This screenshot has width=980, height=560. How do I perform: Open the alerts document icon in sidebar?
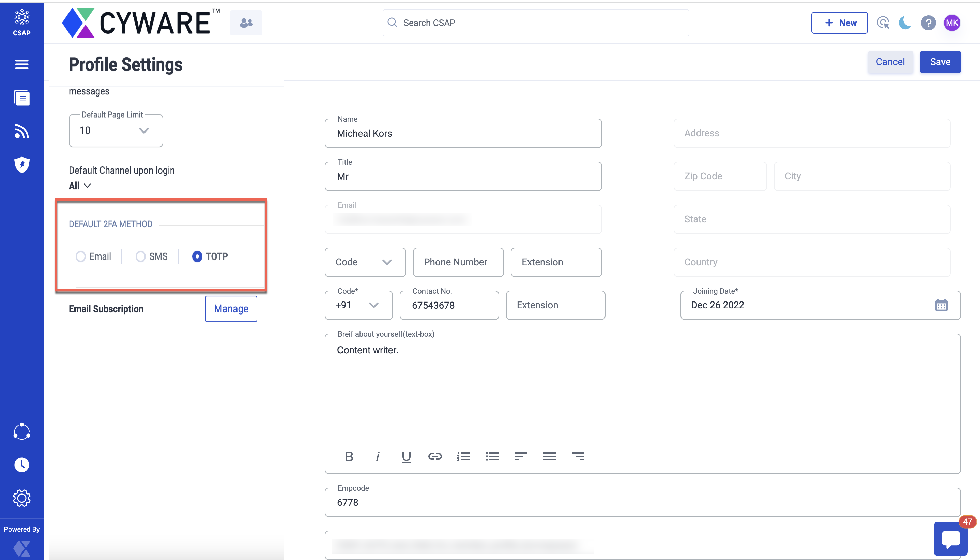[21, 98]
